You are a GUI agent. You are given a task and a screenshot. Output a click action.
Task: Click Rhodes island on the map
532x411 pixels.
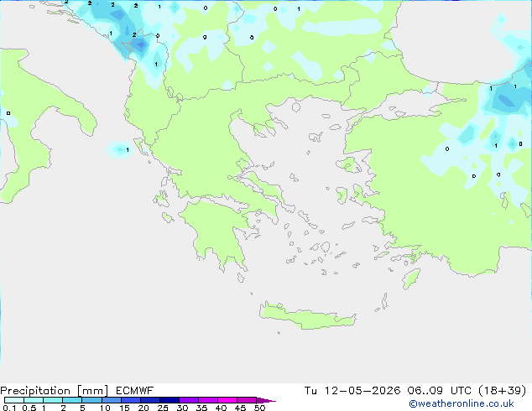click(411, 278)
